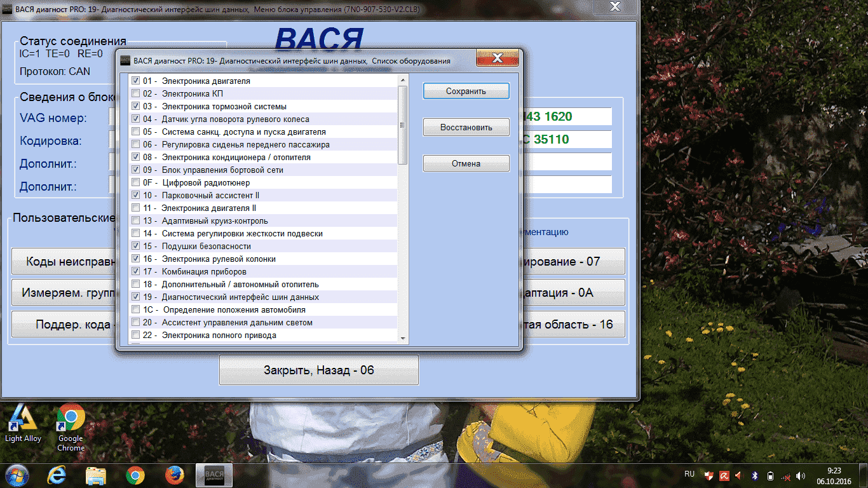Uncheck 09 Блок управления бортовой сети
Screen dimensions: 868x488
click(135, 170)
